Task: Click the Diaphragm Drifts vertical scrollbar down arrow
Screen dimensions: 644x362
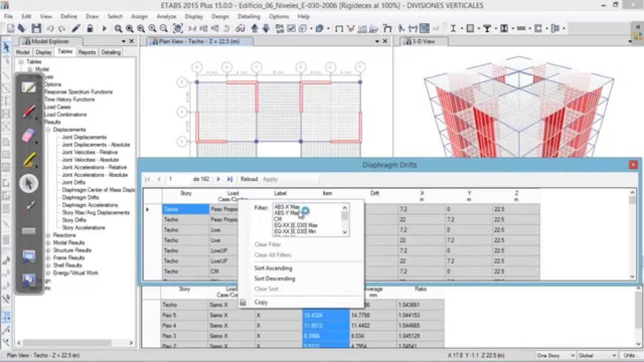Action: (x=633, y=277)
